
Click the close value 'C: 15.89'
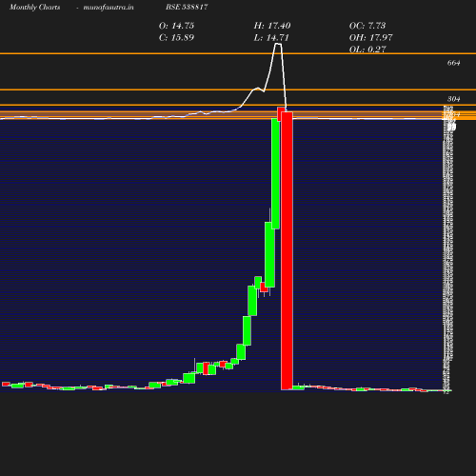pyautogui.click(x=176, y=38)
